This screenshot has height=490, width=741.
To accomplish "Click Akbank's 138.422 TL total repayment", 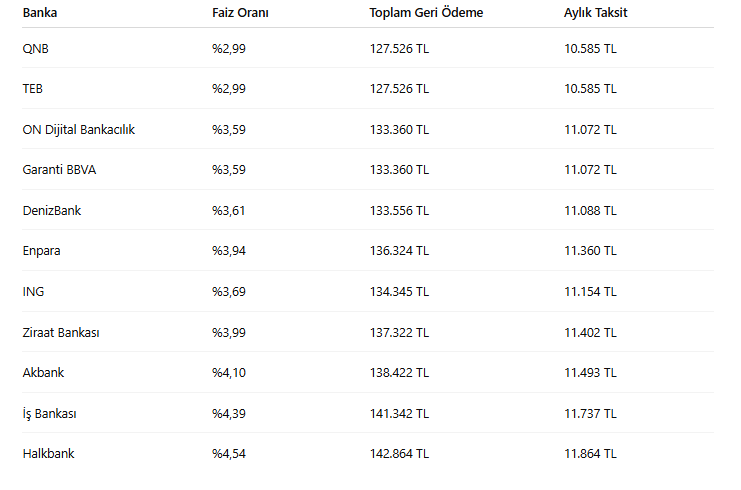I will (399, 372).
